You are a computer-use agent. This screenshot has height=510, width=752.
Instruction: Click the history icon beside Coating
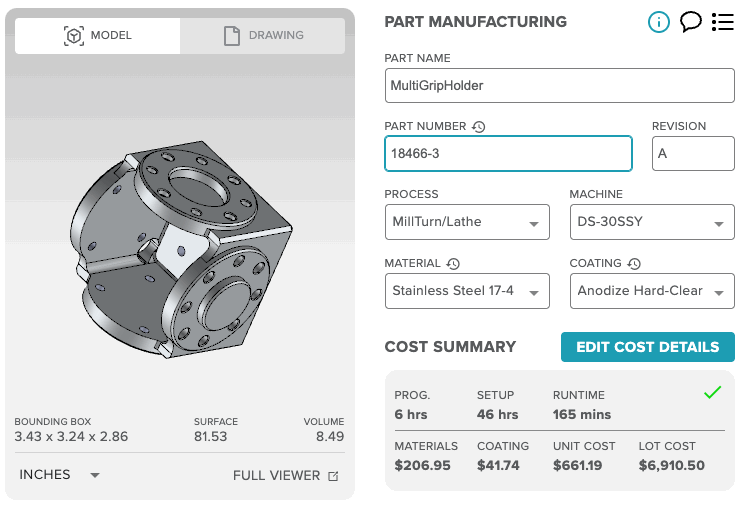(634, 264)
